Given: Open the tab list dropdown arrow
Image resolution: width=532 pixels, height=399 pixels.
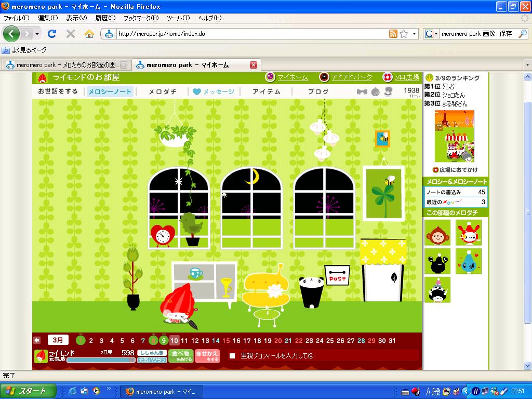Looking at the screenshot, I should [x=527, y=64].
